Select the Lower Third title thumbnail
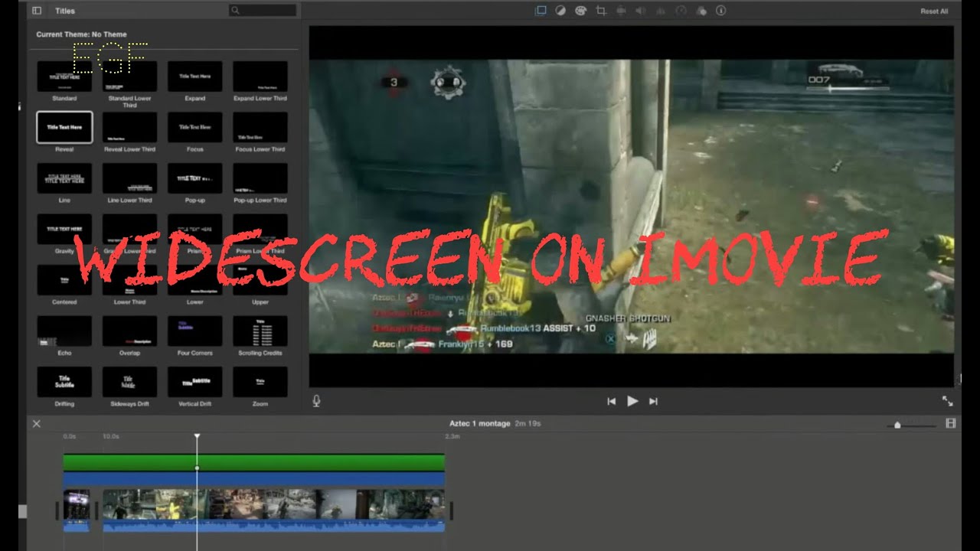Image resolution: width=980 pixels, height=551 pixels. [x=129, y=280]
